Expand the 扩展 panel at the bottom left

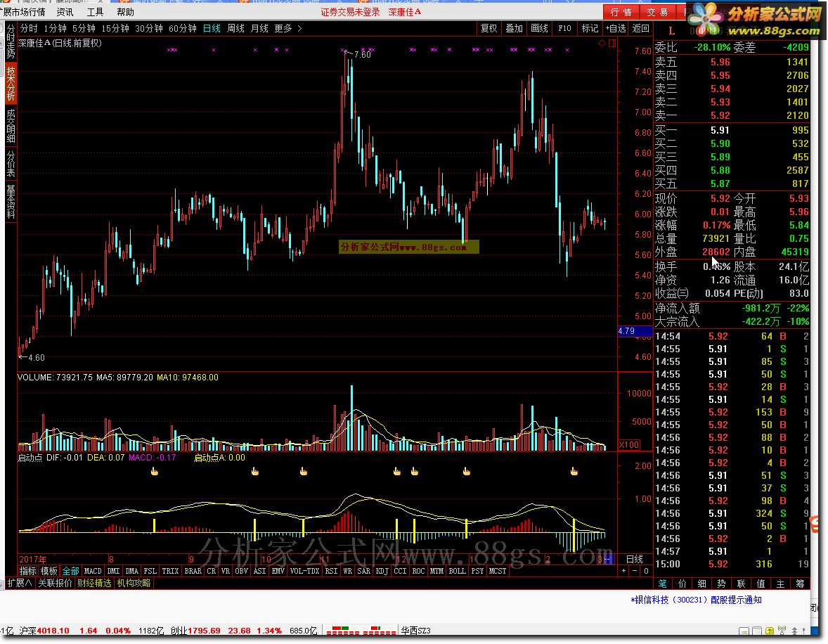click(x=20, y=584)
